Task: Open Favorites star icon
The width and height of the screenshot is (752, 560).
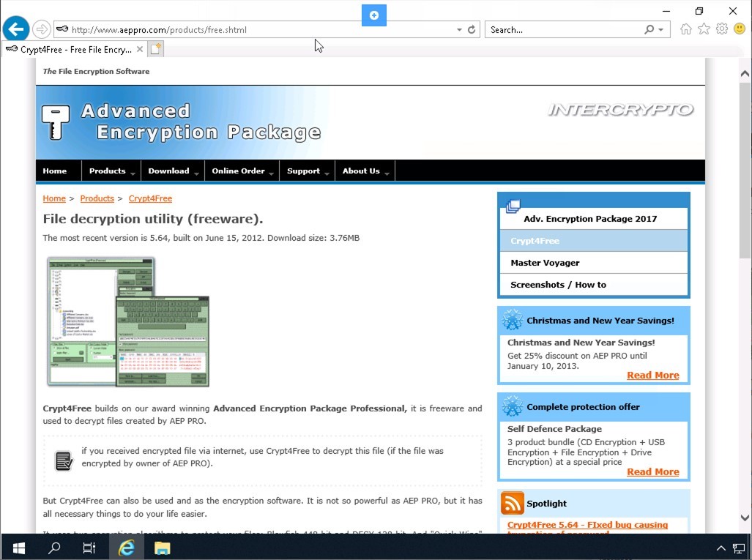Action: click(x=704, y=29)
